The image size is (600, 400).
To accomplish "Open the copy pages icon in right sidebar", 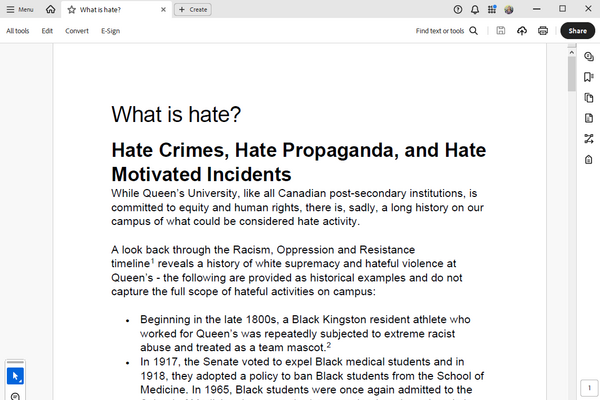I will tap(589, 98).
